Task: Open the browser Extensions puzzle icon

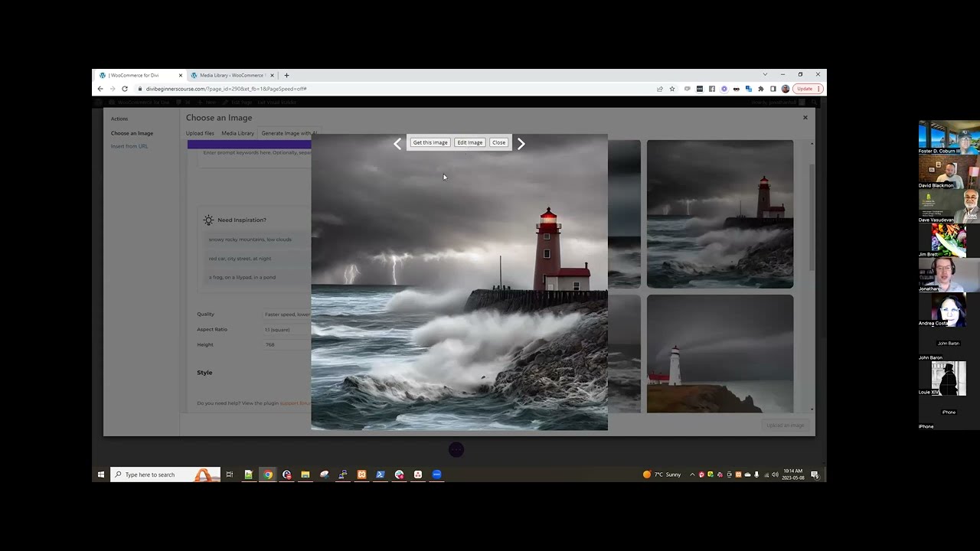Action: [760, 89]
